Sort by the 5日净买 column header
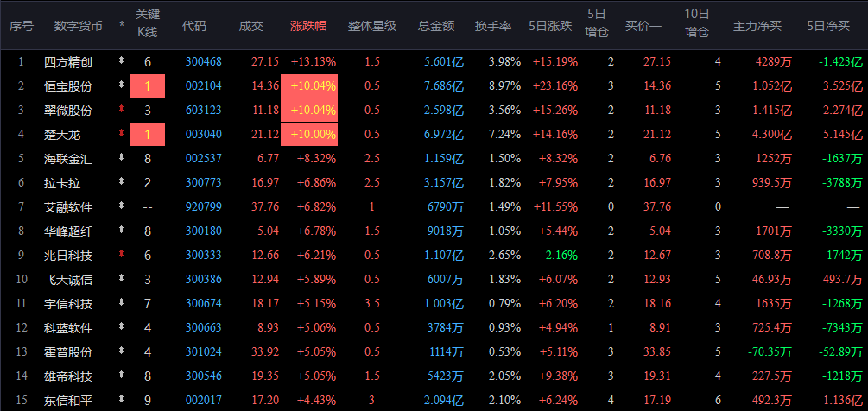 click(828, 26)
